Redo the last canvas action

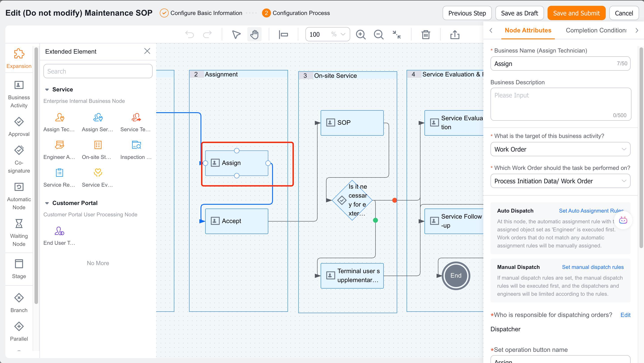pos(207,34)
